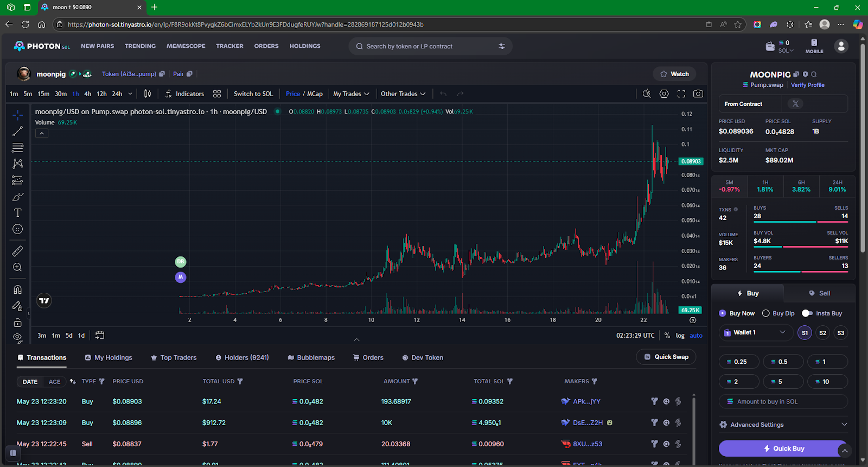Swap the date sort order arrows
Screen dimensions: 868x467
pos(73,382)
